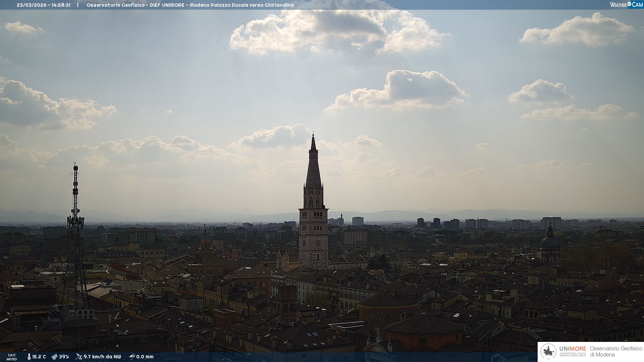Click the 15.2 C temperature reading
The height and width of the screenshot is (362, 644).
coord(39,357)
